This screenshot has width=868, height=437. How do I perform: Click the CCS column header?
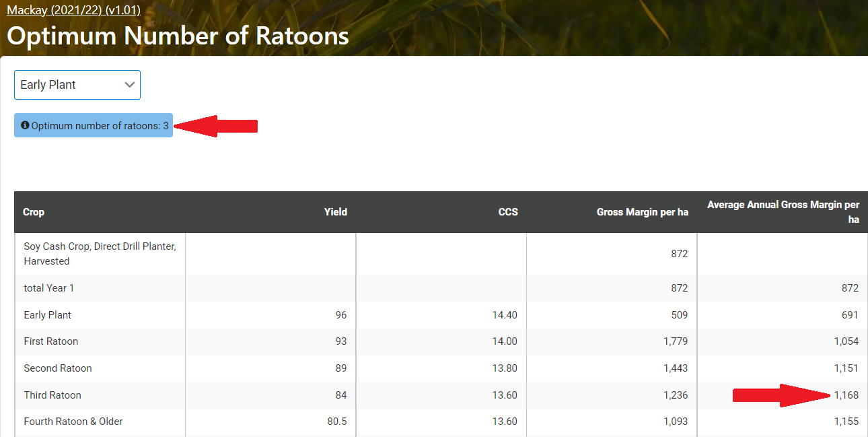[508, 212]
